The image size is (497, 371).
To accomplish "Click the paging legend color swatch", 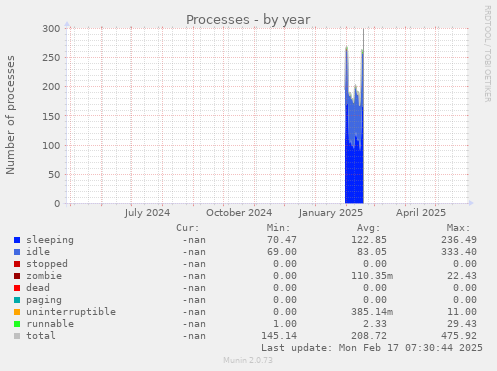I will click(17, 300).
